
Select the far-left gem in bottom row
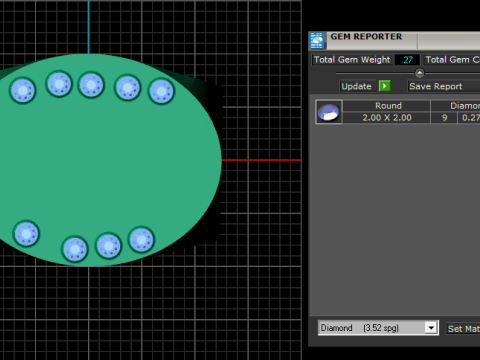(26, 234)
